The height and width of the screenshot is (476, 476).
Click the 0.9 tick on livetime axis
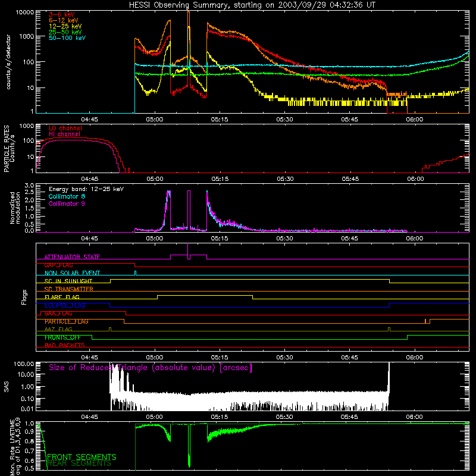(29, 432)
